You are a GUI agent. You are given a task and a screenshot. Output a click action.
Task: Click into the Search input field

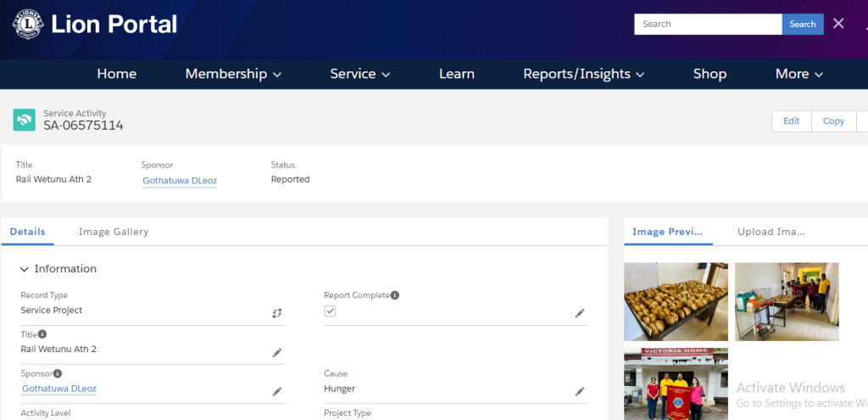click(708, 24)
